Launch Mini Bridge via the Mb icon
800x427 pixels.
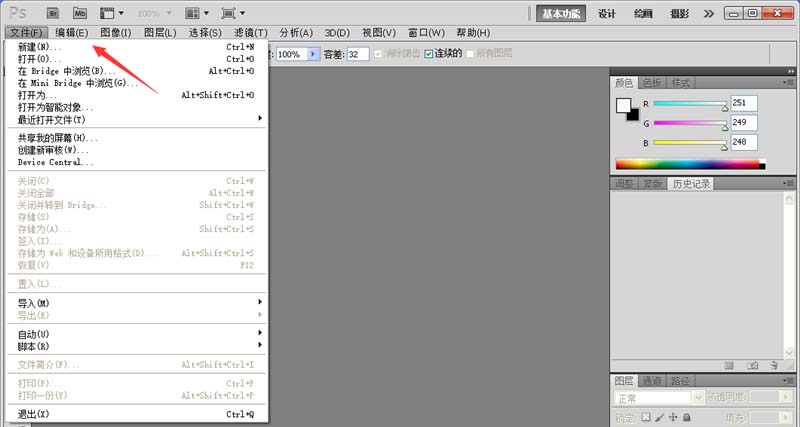pos(80,13)
